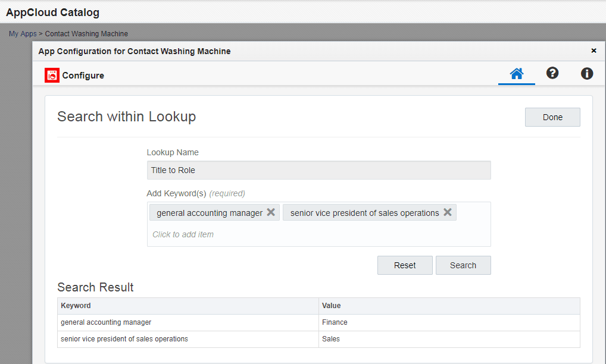Click the Done button
Image resolution: width=606 pixels, height=364 pixels.
tap(552, 117)
